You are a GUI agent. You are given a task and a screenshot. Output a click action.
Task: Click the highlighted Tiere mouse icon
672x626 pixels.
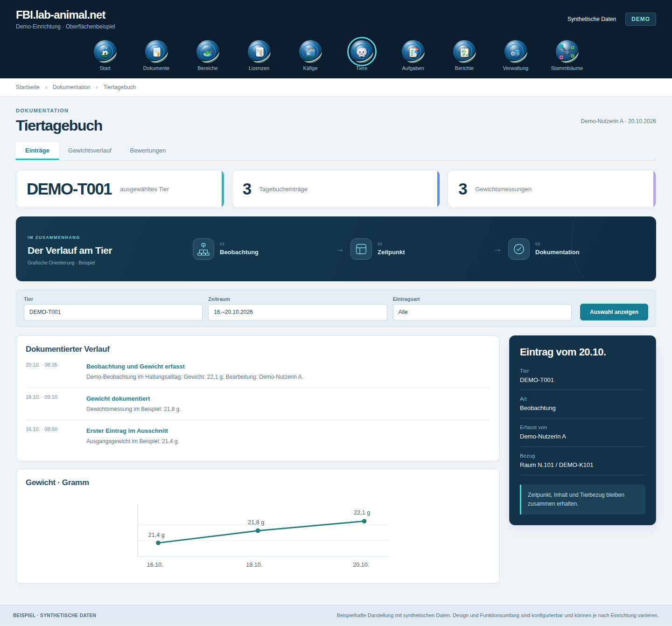362,51
